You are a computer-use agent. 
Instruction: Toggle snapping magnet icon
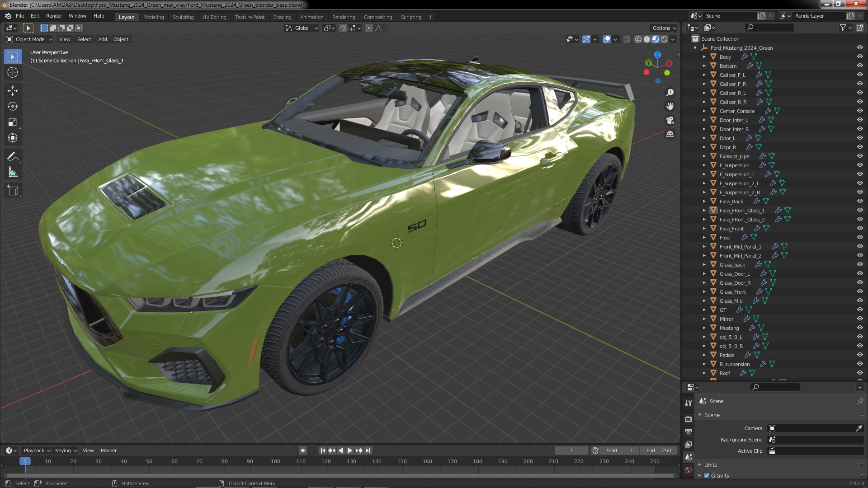pos(343,28)
